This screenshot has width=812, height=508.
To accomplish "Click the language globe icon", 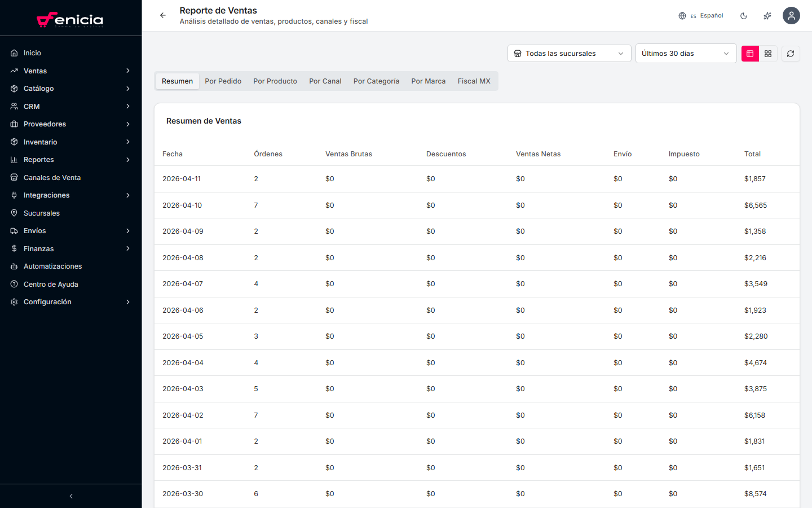I will pyautogui.click(x=683, y=15).
